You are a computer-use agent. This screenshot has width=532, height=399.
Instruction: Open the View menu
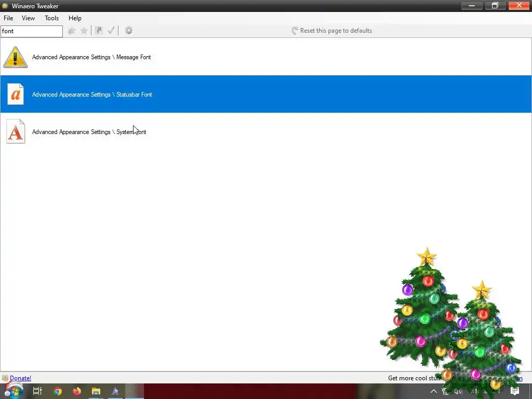[x=28, y=18]
